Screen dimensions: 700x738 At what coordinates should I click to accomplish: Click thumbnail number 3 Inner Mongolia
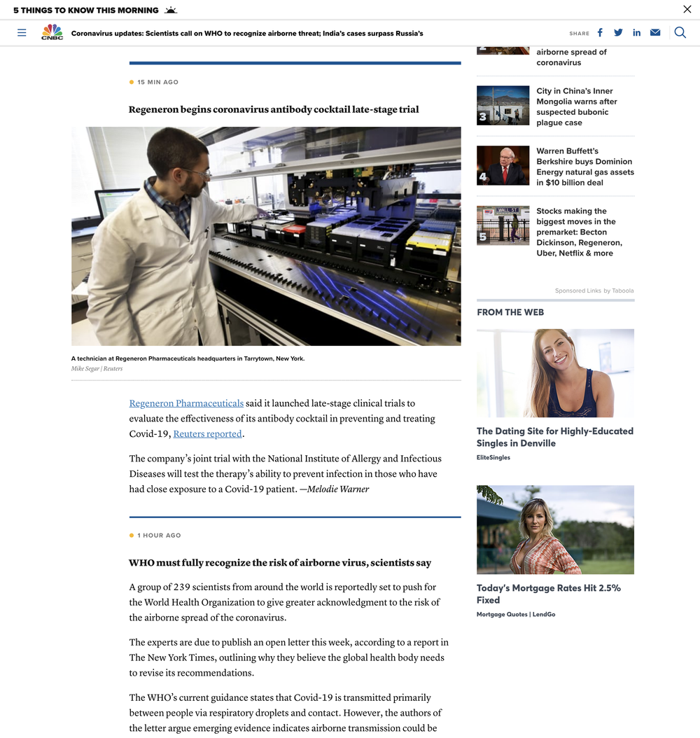click(x=503, y=105)
